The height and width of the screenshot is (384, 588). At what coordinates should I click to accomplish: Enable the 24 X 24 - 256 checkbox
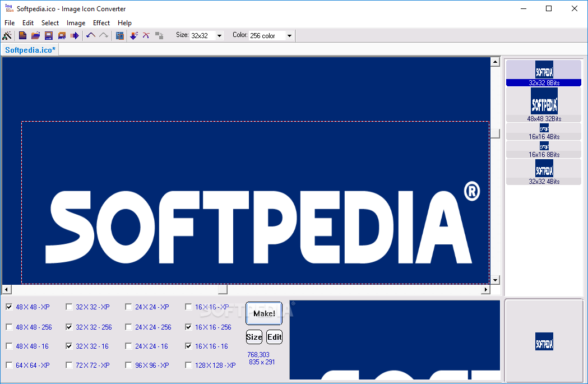click(128, 327)
